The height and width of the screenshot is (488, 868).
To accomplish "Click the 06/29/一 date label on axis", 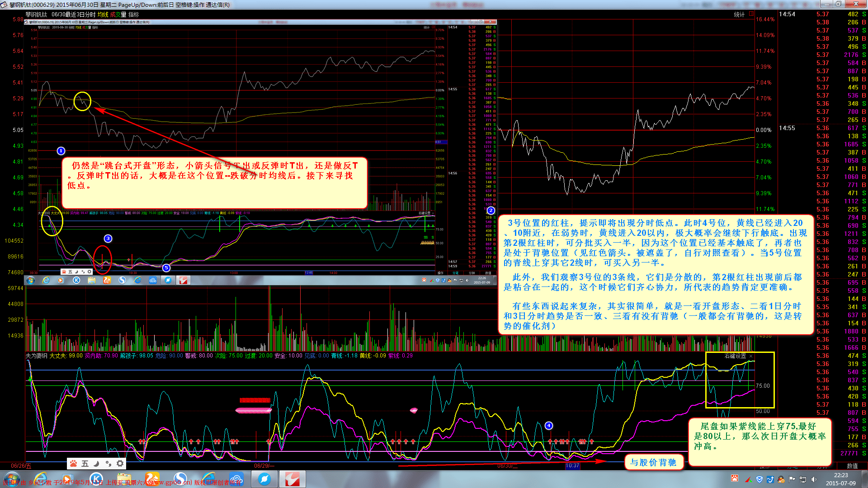I will click(264, 466).
